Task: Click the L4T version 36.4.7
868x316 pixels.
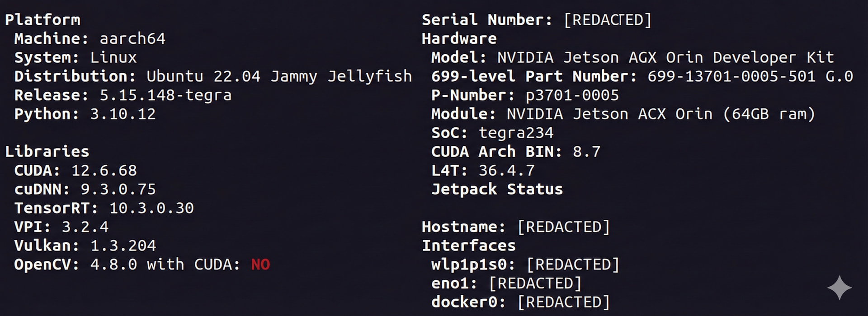Action: (x=506, y=171)
